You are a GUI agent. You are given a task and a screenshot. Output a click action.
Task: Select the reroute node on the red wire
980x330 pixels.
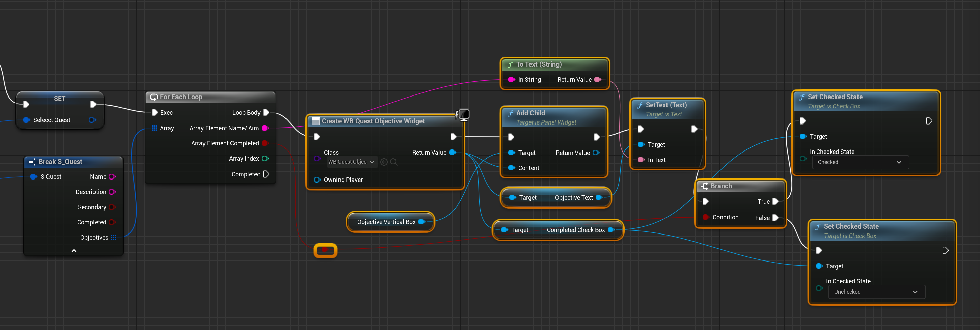pos(325,250)
